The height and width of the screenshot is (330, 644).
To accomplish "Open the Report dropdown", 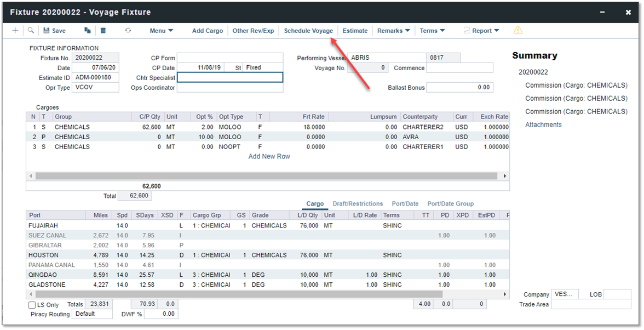I will click(x=481, y=31).
